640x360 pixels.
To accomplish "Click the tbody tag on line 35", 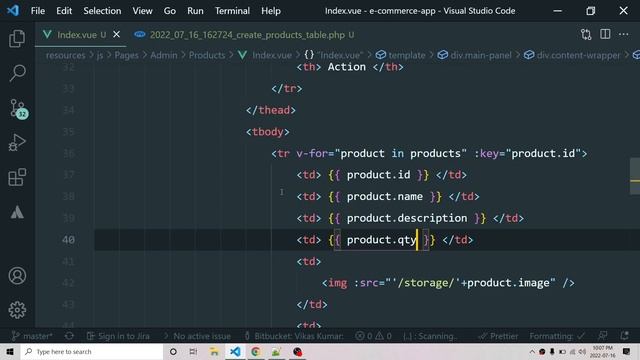I will pyautogui.click(x=267, y=132).
